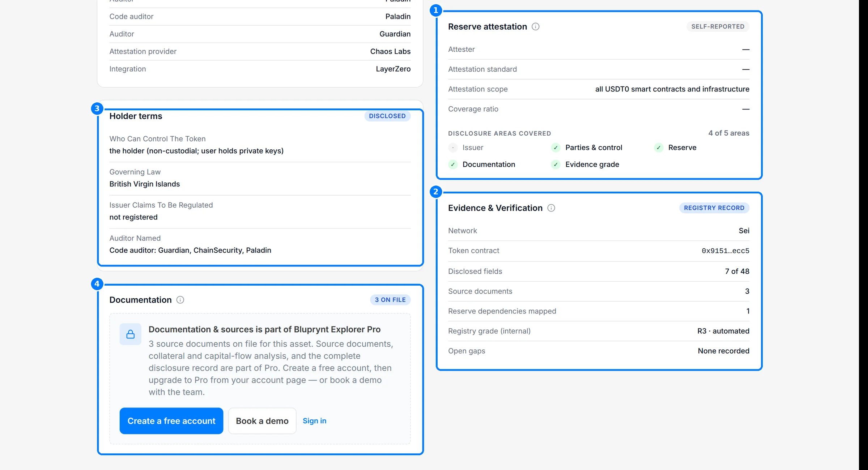Click the SELF-REPORTED badge
This screenshot has width=868, height=470.
coord(718,26)
